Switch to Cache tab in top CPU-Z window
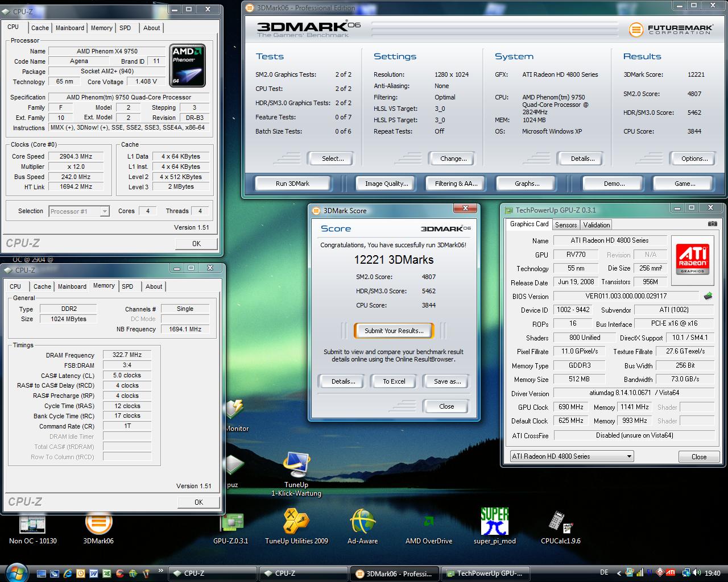 pos(40,28)
